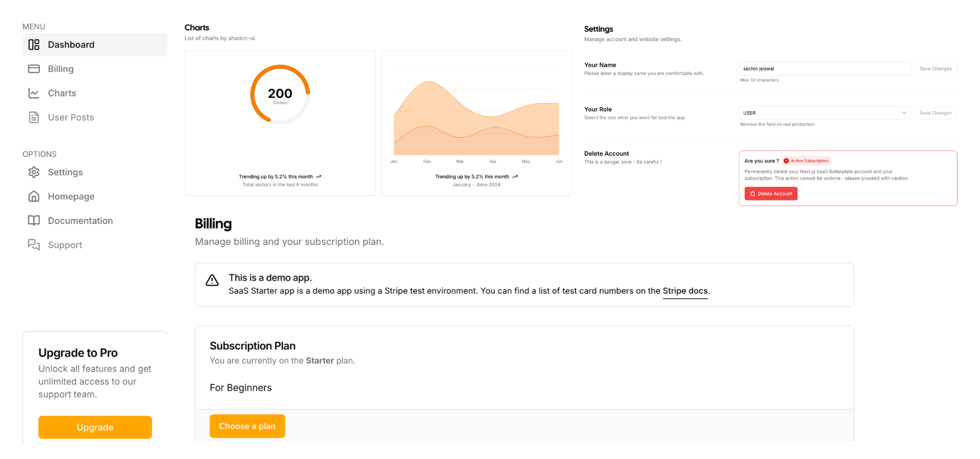Open the Stripe docs link

click(x=685, y=291)
